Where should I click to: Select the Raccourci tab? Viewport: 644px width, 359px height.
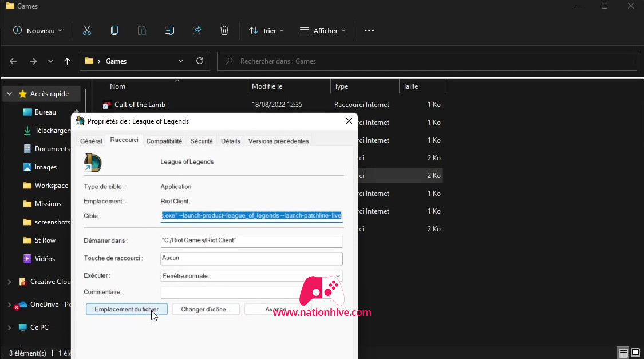(124, 140)
